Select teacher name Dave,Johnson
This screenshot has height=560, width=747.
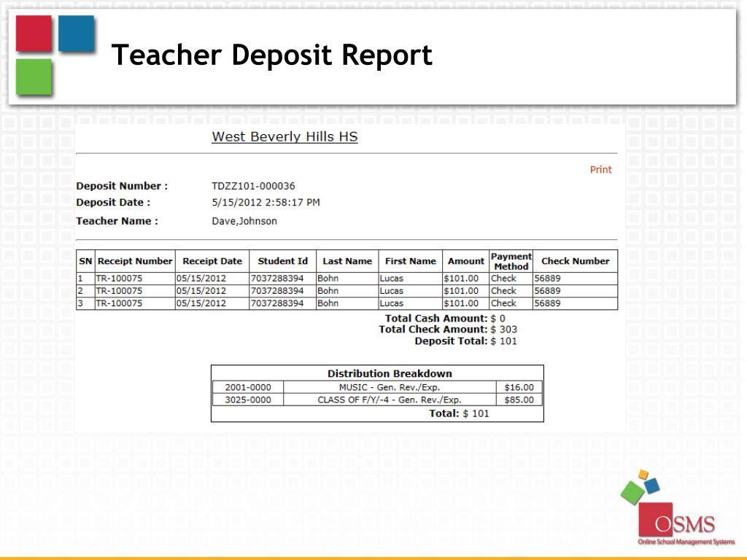tap(244, 221)
